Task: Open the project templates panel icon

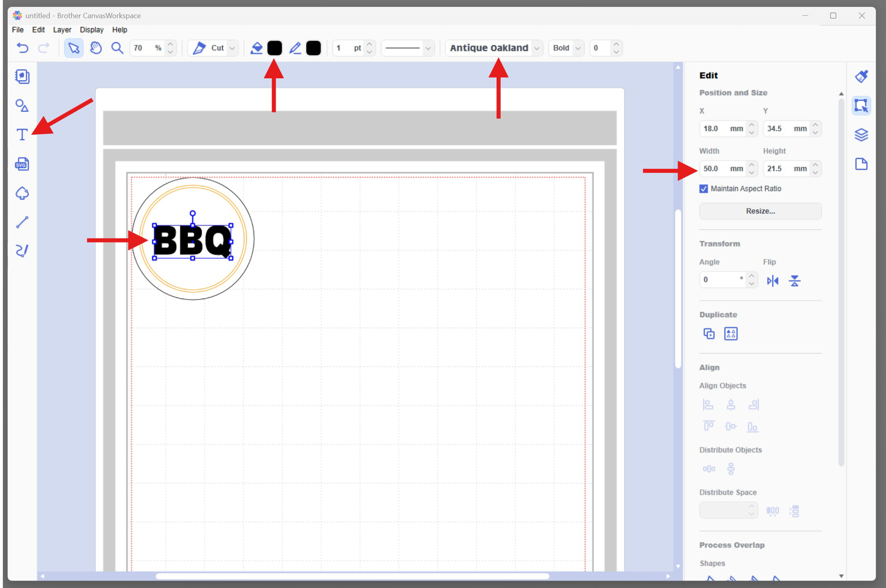Action: coord(22,76)
